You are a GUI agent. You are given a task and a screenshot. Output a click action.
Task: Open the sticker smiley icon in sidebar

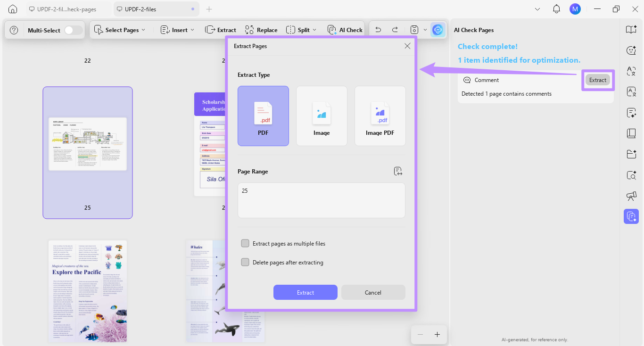tap(631, 50)
